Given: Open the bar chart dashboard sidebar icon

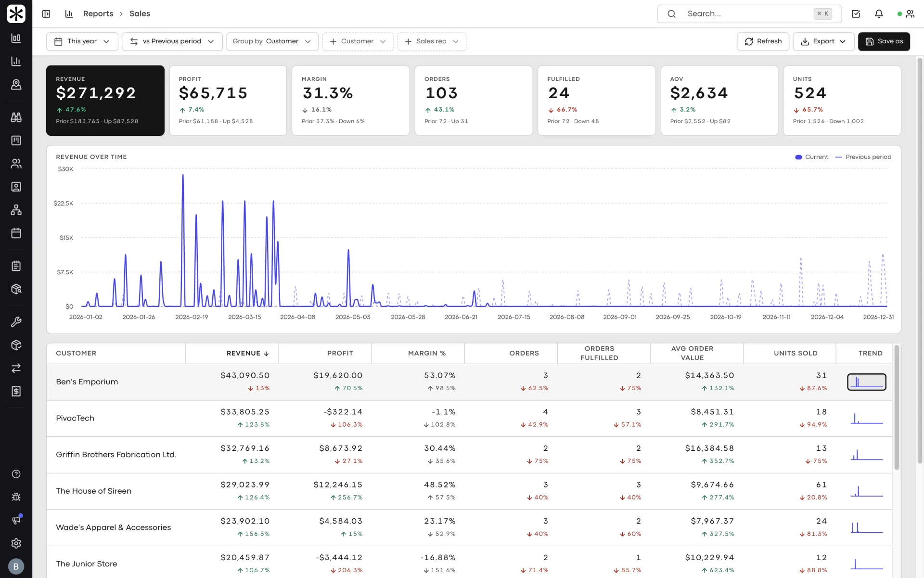Looking at the screenshot, I should click(16, 38).
